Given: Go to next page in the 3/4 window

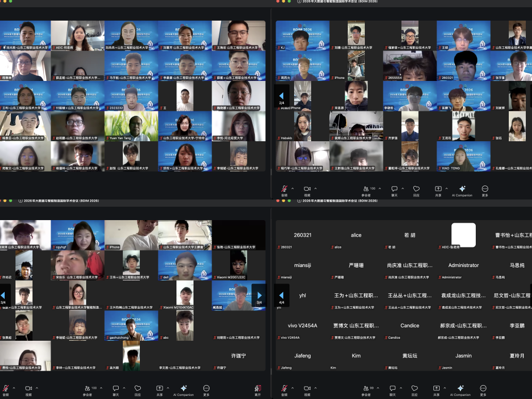Looking at the screenshot, I should pyautogui.click(x=259, y=296).
